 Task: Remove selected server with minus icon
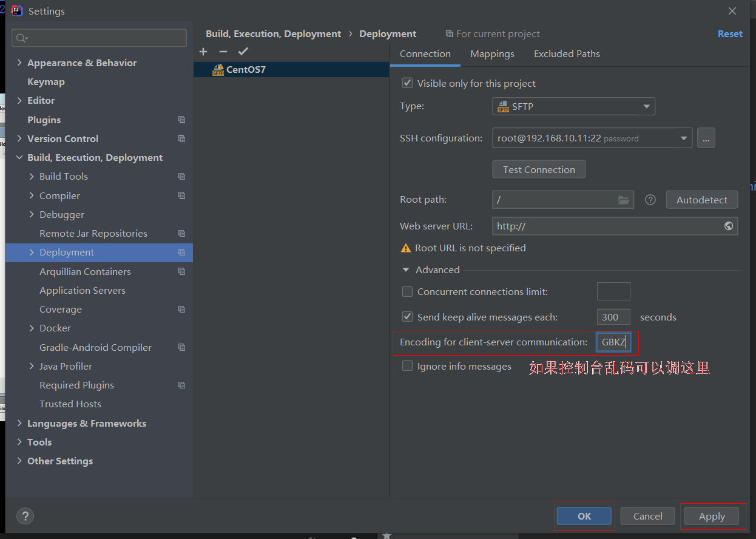223,52
